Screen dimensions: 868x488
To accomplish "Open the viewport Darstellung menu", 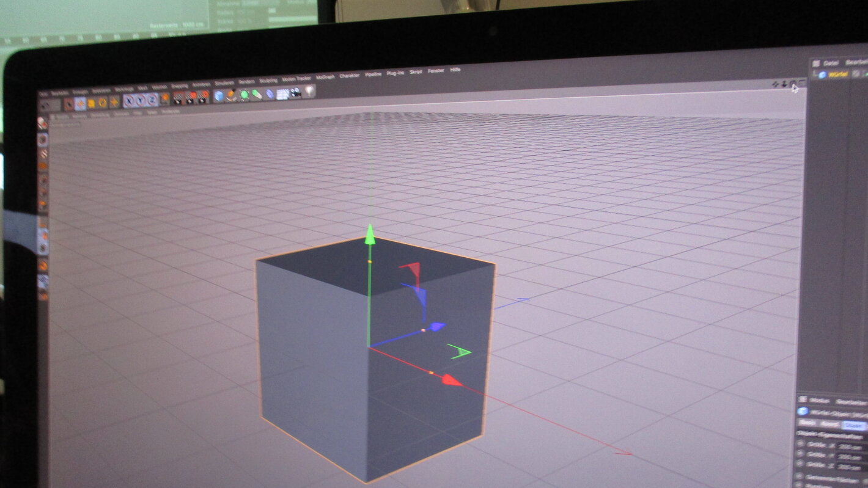I will pos(100,114).
